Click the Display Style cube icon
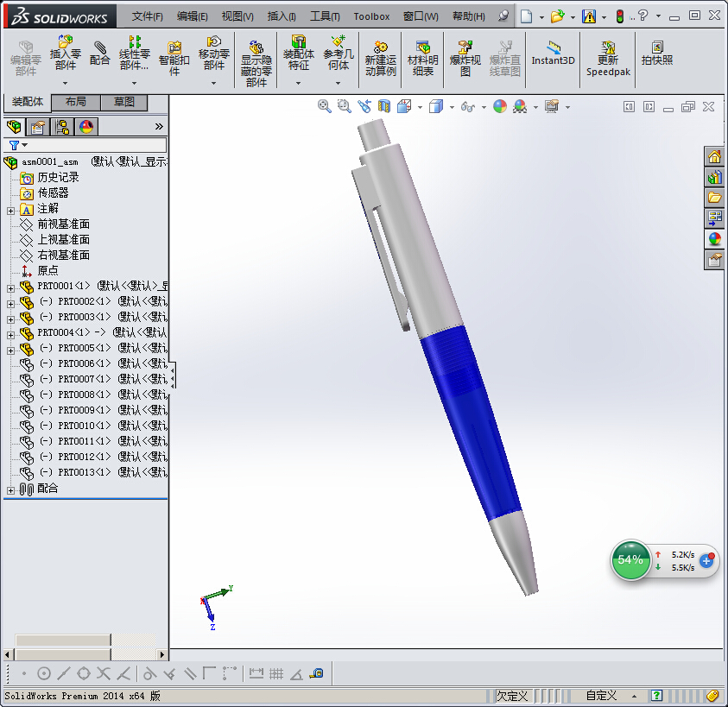Screen dimensions: 728x707 (x=436, y=106)
